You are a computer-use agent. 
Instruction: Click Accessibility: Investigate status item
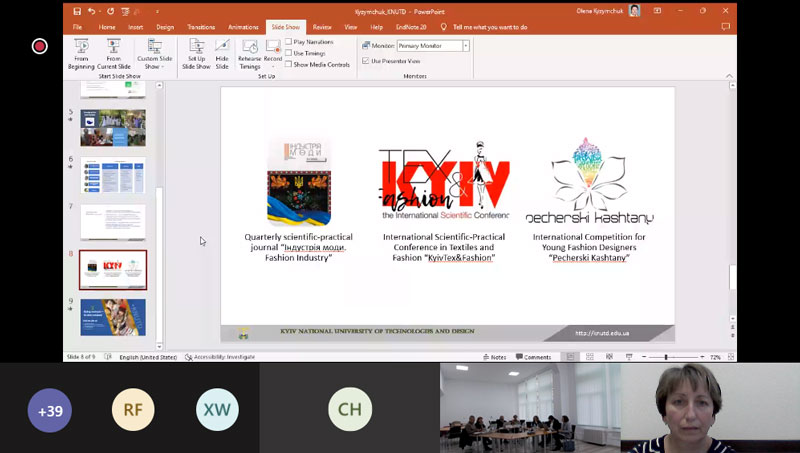219,357
